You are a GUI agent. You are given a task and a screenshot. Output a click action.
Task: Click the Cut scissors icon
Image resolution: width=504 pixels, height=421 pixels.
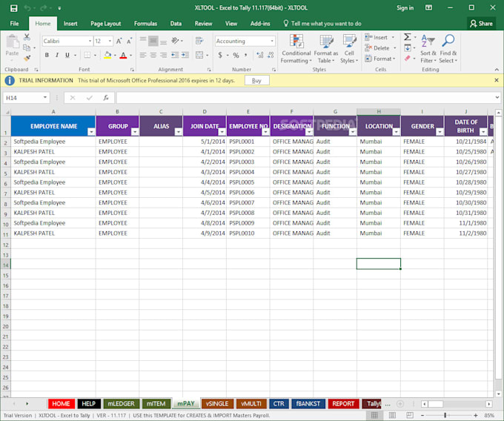click(27, 37)
